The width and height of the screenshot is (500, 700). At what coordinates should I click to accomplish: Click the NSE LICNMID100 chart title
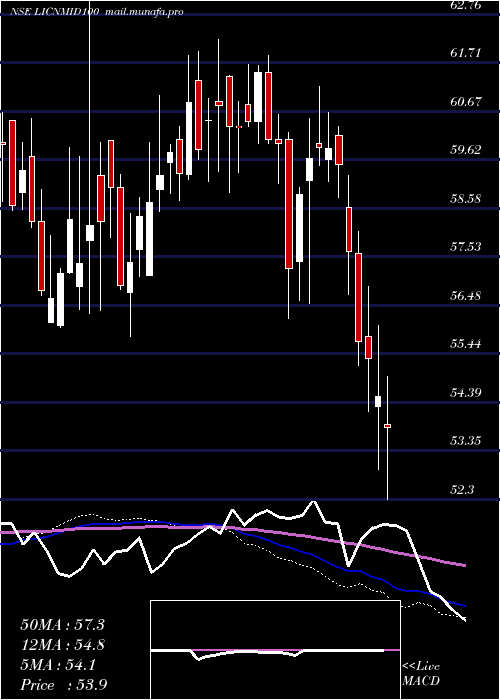point(54,12)
